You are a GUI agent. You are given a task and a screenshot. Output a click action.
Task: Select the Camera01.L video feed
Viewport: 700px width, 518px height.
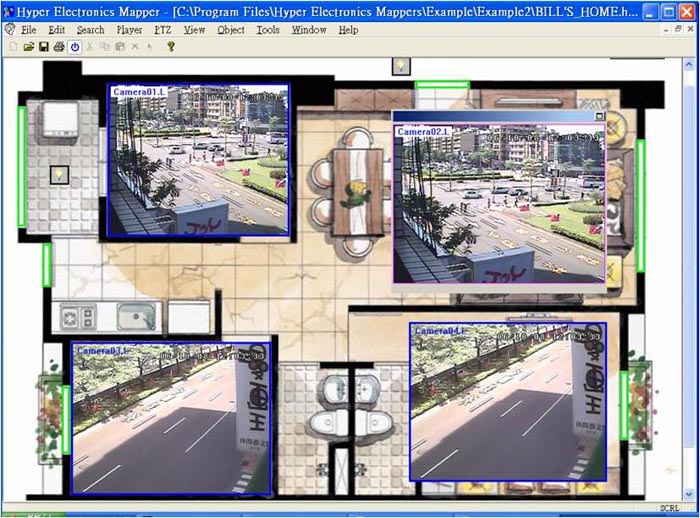tap(198, 160)
